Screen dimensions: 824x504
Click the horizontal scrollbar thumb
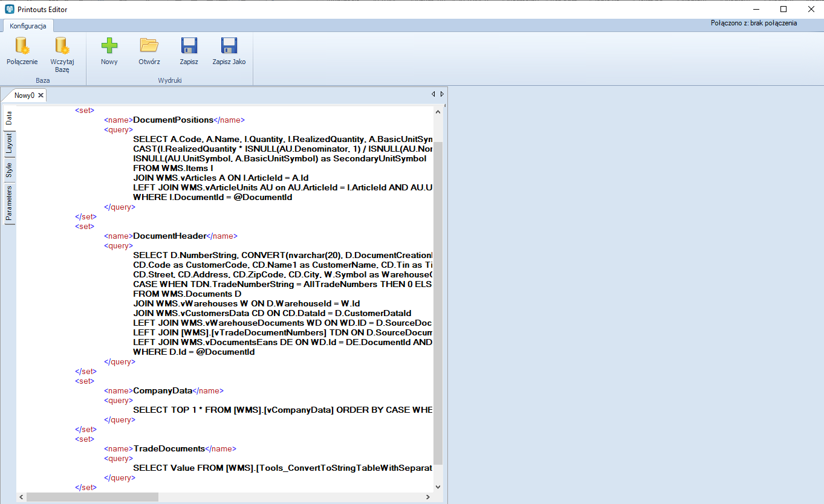(x=92, y=497)
